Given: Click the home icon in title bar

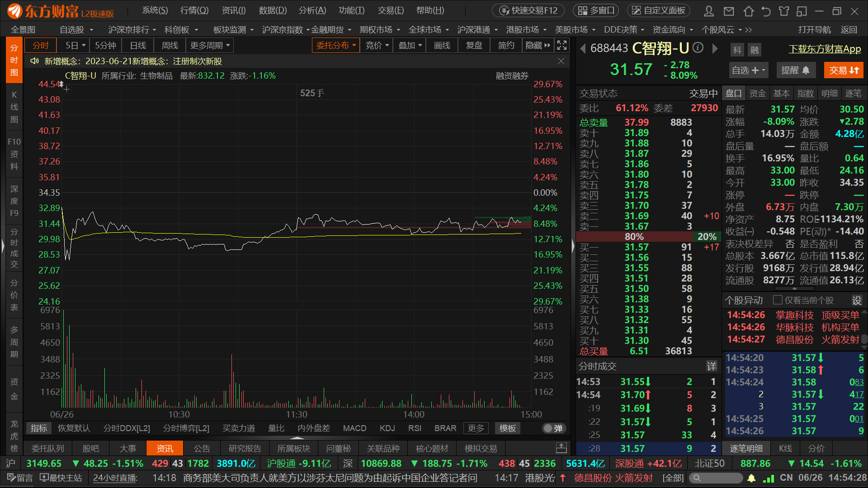Looking at the screenshot, I should (x=748, y=11).
